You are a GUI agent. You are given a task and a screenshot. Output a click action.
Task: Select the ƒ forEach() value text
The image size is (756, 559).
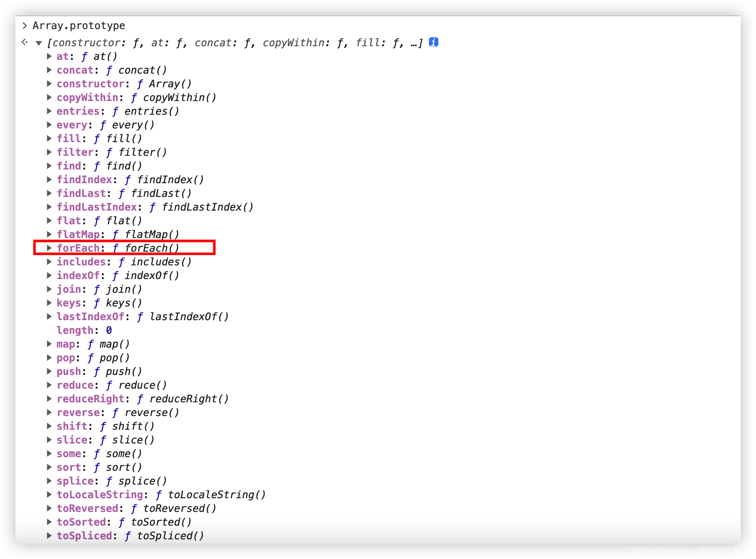point(146,248)
